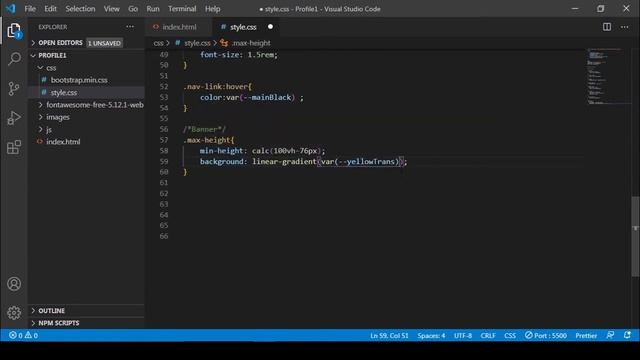Click the unsaved dot on style.css tab
This screenshot has width=640, height=360.
coord(270,27)
